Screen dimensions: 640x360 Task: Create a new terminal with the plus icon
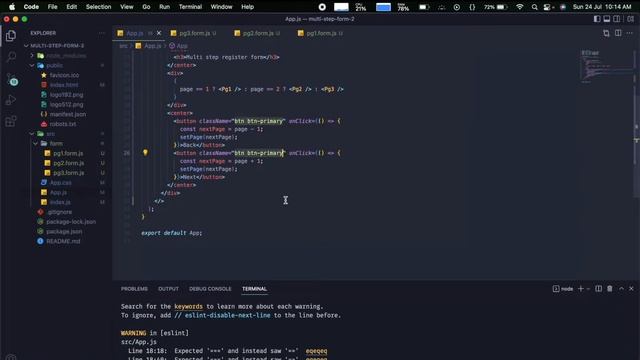580,289
